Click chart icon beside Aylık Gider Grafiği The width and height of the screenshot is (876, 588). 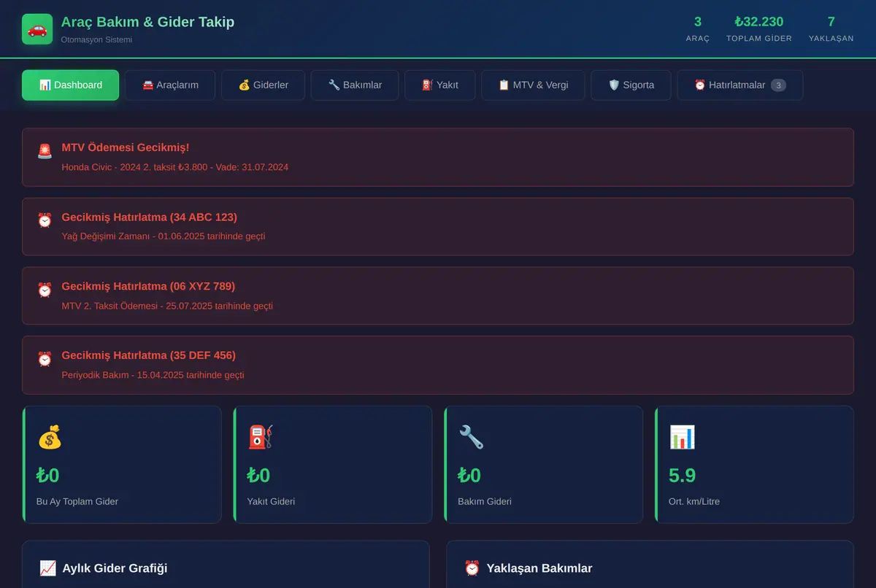coord(48,568)
